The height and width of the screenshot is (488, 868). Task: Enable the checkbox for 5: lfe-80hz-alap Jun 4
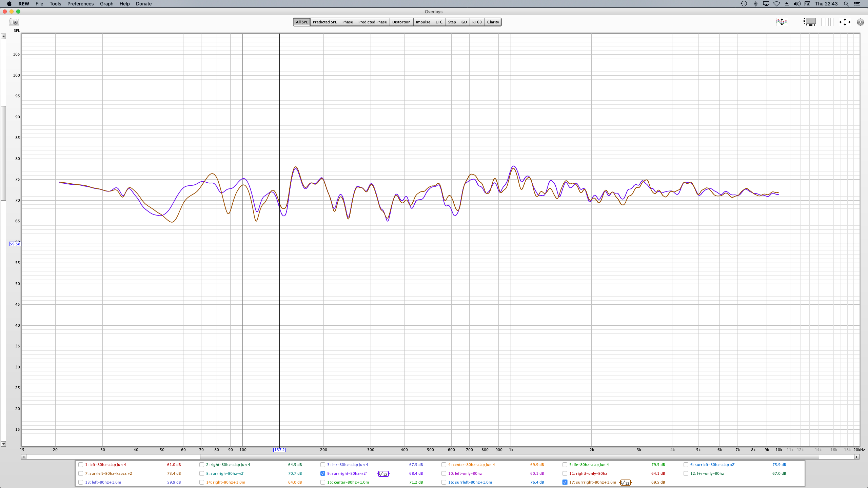564,465
